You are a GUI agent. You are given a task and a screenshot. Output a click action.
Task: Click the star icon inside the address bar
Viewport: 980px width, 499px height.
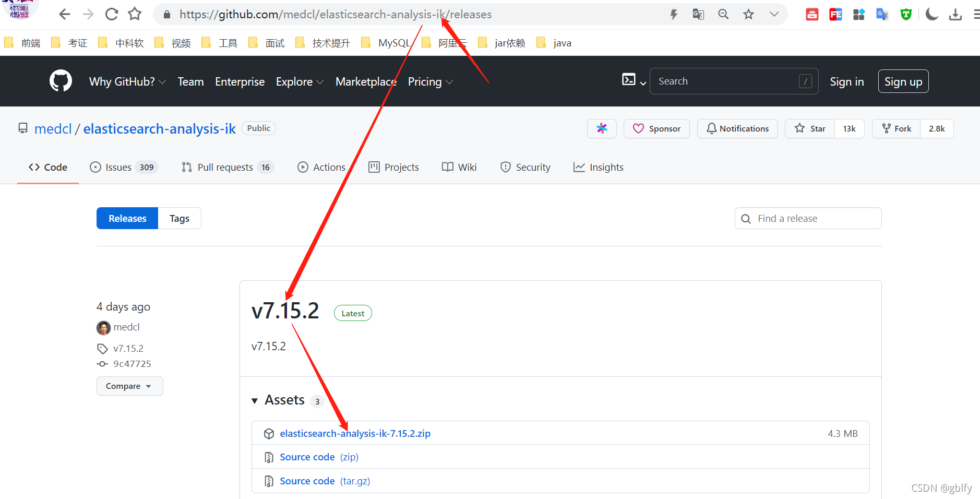coord(748,14)
